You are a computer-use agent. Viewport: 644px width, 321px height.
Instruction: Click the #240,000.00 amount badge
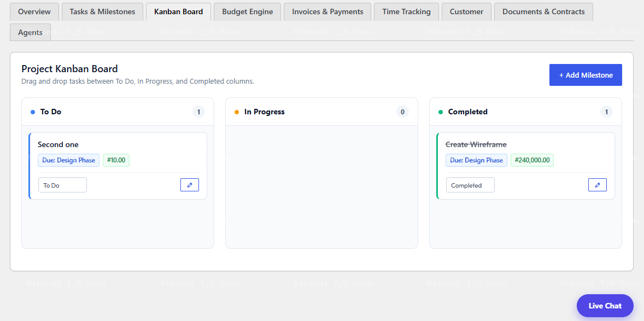(532, 160)
